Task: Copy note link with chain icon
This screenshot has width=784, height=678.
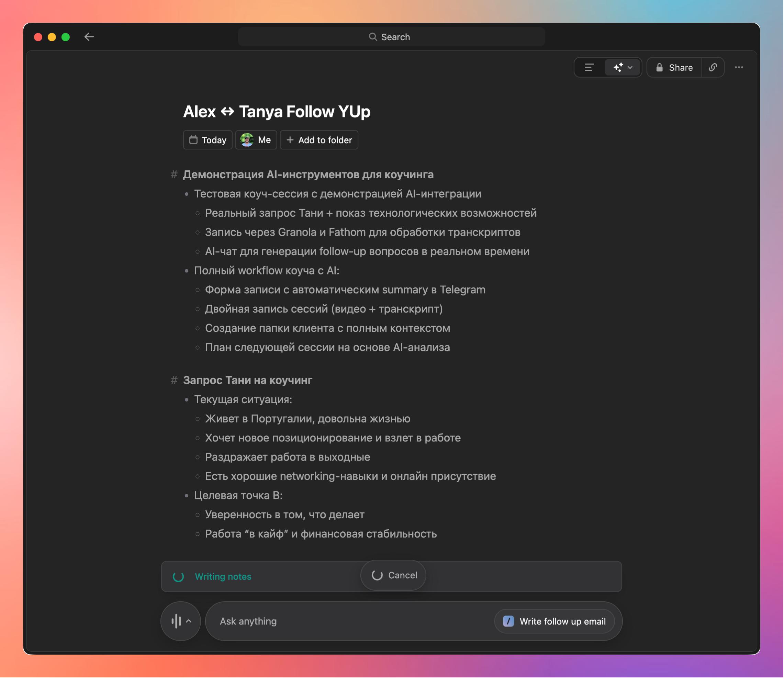Action: (x=713, y=67)
